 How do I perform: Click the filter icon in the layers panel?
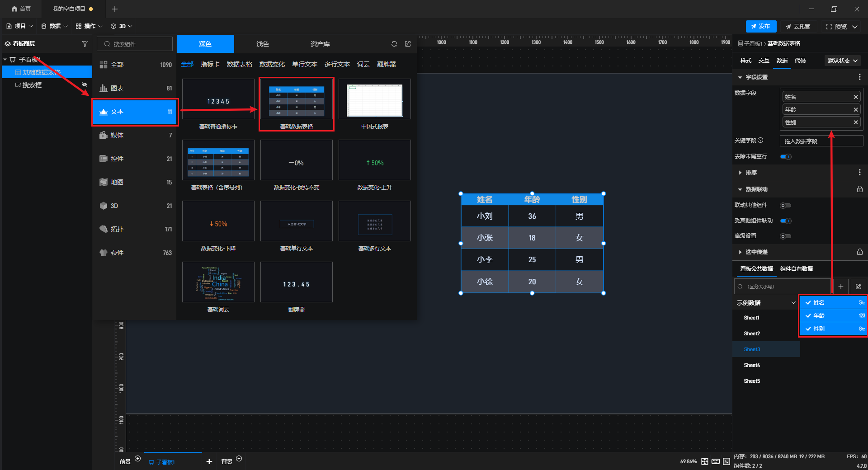(85, 44)
